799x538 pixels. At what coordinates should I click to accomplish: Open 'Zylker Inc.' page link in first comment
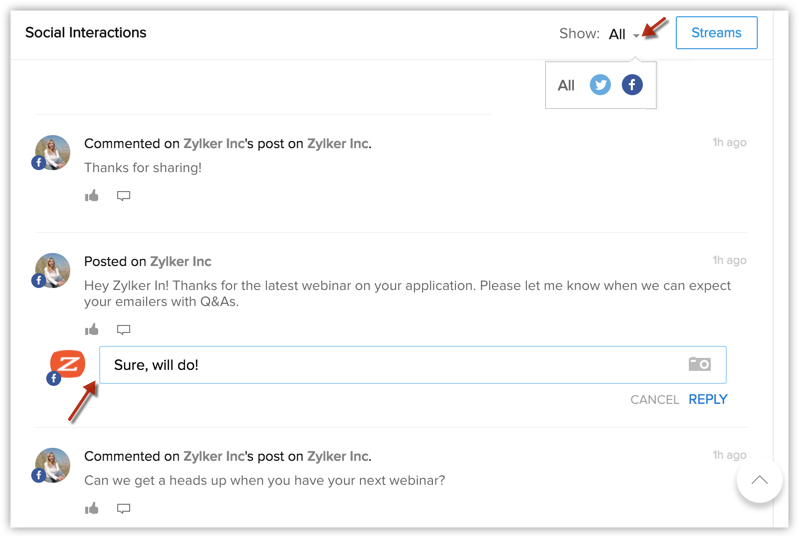tap(339, 144)
